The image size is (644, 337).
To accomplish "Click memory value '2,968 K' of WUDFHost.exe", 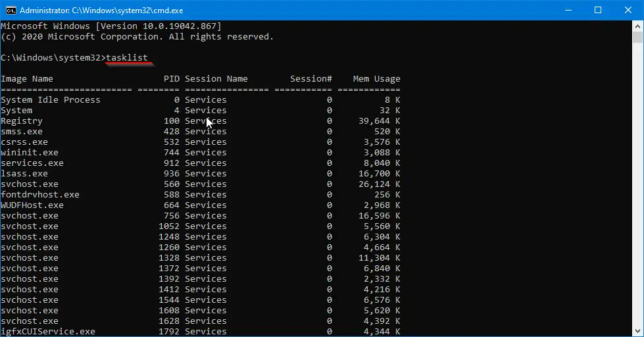I will coord(382,205).
